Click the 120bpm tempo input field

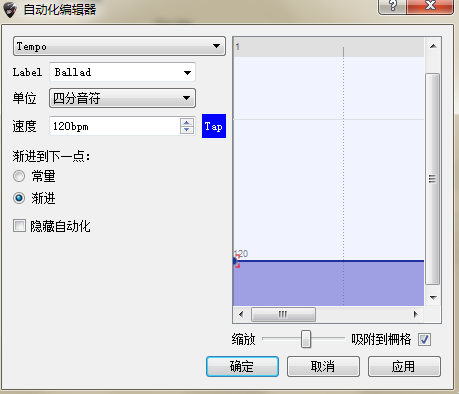[115, 126]
